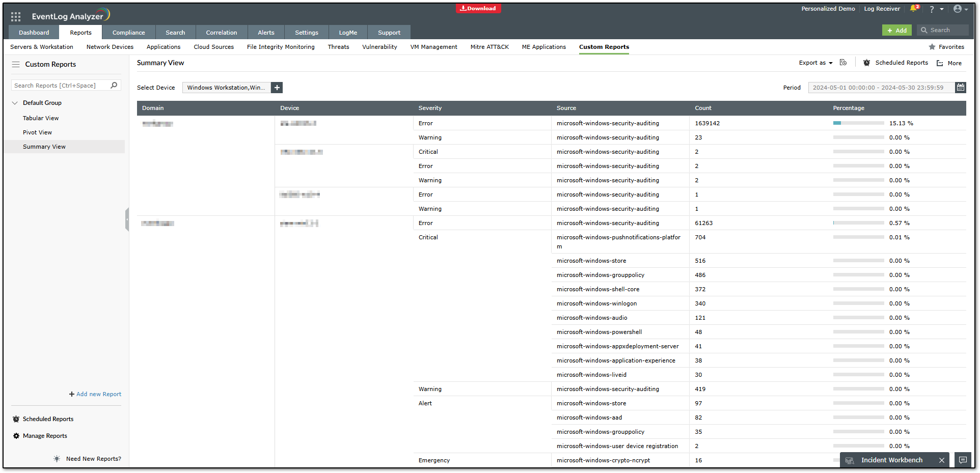Switch to the Dashboard tab

pos(34,33)
